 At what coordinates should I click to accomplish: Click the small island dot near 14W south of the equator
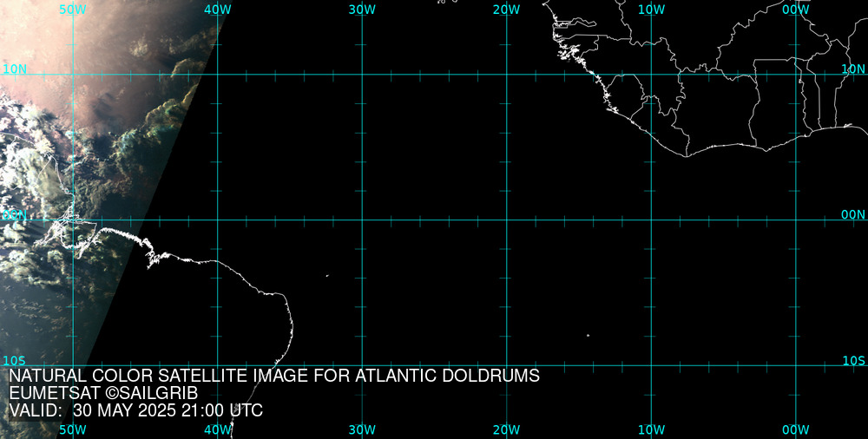588,335
